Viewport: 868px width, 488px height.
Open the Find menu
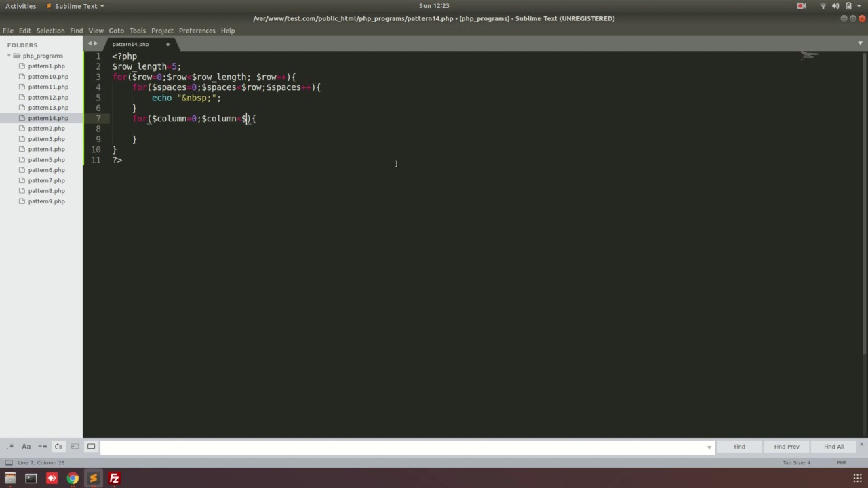76,30
